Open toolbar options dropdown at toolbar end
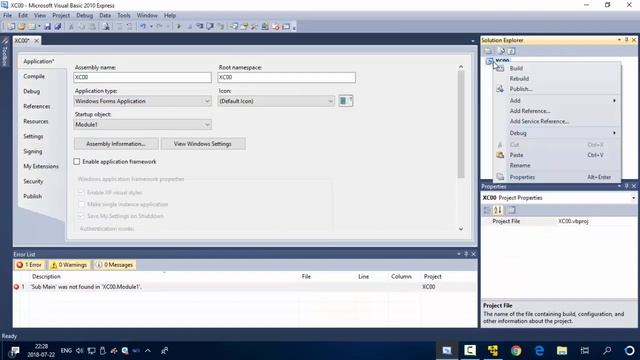Image resolution: width=640 pixels, height=360 pixels. 294,27
